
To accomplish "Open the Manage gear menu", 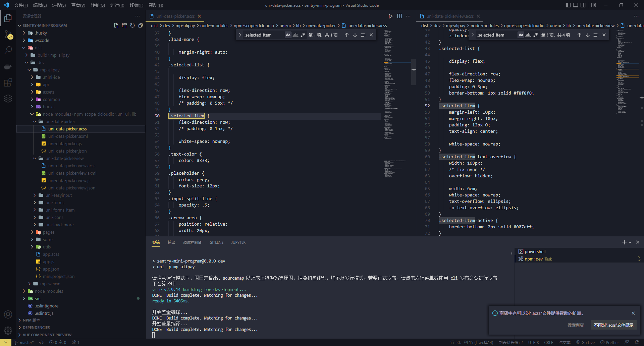I will [8, 331].
